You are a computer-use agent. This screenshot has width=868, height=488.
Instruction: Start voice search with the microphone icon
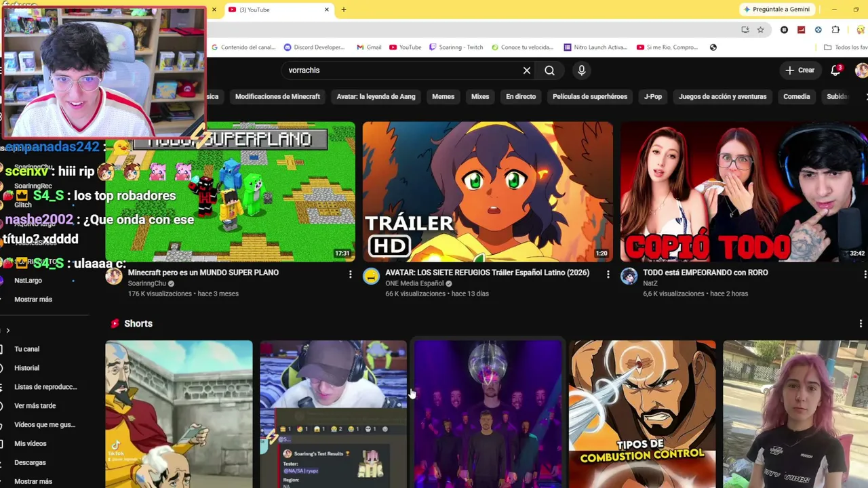click(581, 70)
